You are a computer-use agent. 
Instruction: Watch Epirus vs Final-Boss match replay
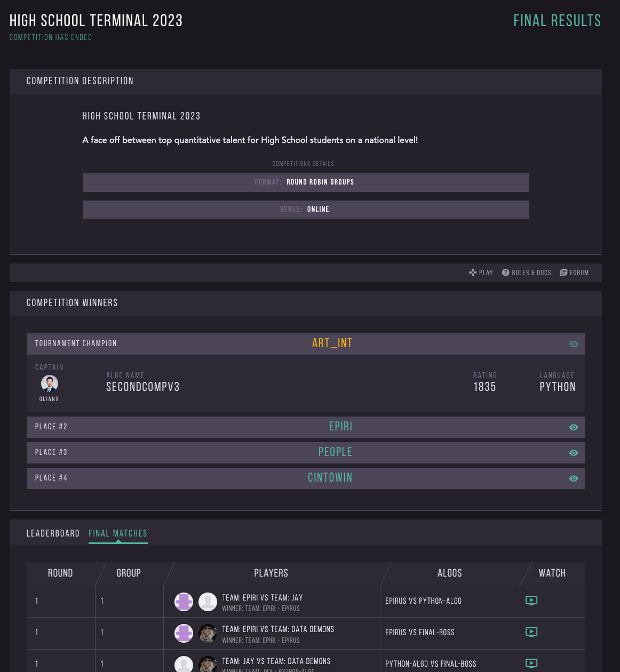[531, 632]
